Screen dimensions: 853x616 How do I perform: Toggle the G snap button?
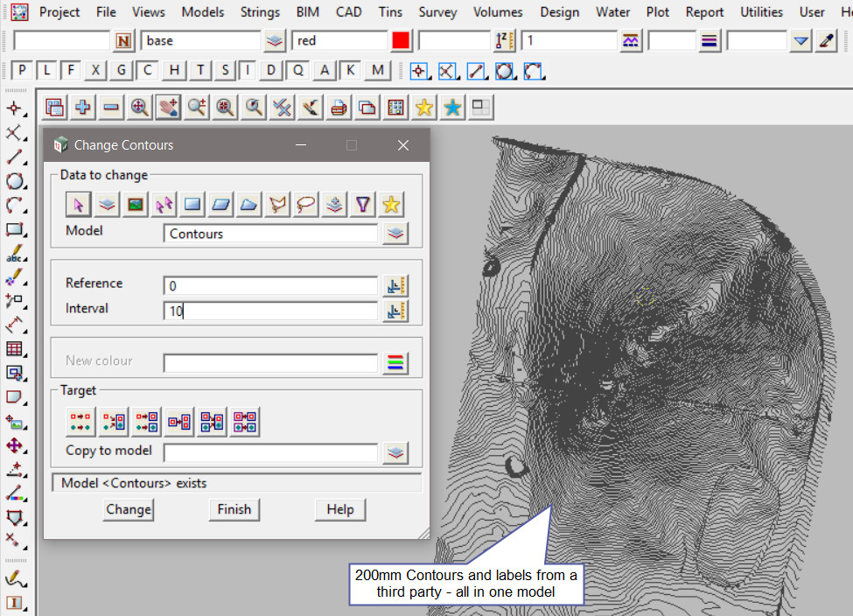(122, 71)
